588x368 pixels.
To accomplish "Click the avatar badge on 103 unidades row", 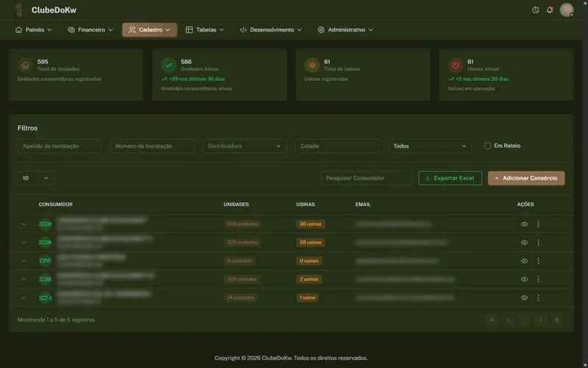I will [x=46, y=280].
